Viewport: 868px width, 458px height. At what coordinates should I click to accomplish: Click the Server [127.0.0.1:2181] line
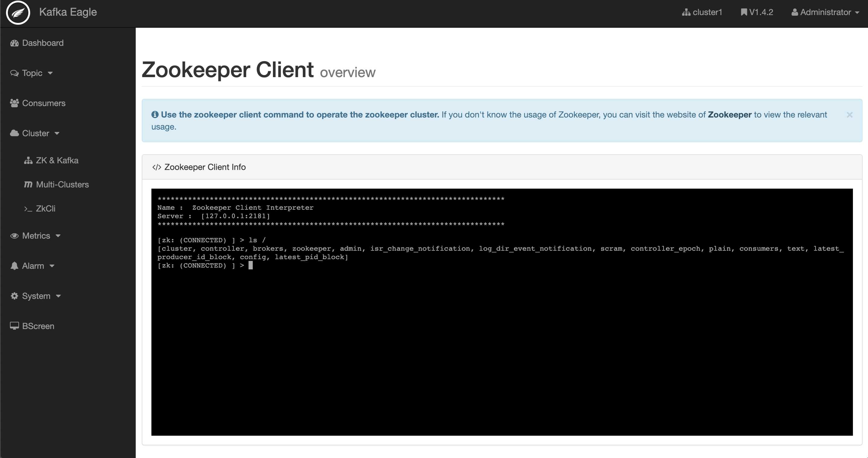pos(214,216)
